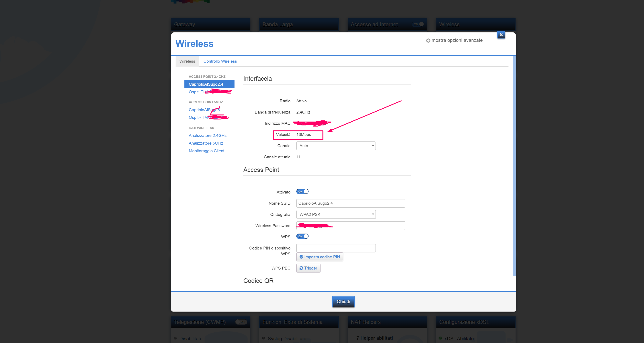Image resolution: width=644 pixels, height=343 pixels.
Task: Click the Codice PIN dispositivo WPS field
Action: [336, 248]
